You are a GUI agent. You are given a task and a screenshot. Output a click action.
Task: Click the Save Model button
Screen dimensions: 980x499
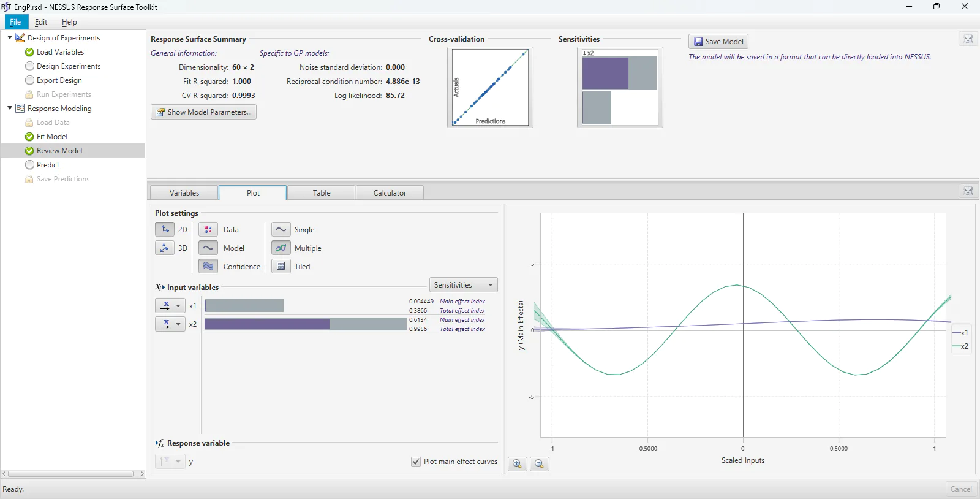tap(718, 42)
